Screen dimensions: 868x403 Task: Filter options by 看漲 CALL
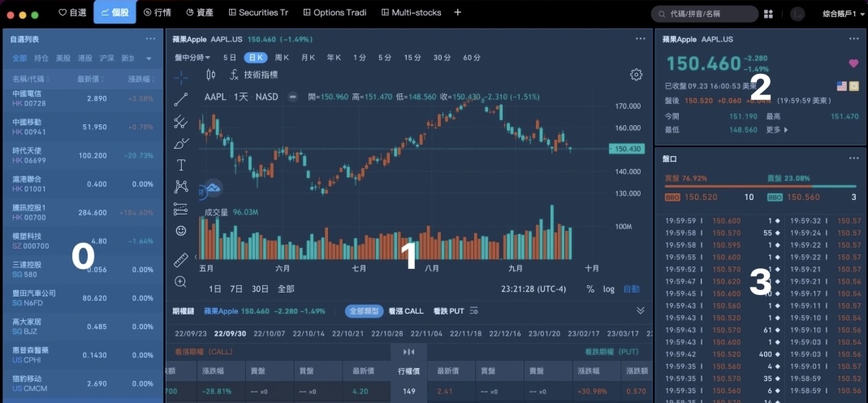[x=405, y=311]
